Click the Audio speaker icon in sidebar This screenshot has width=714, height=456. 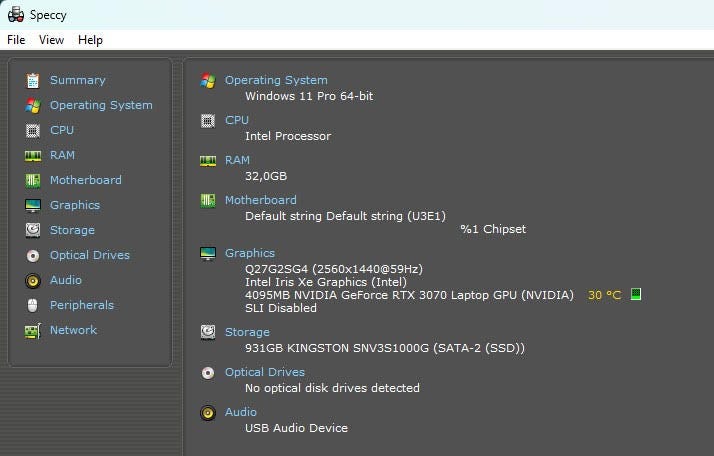33,280
